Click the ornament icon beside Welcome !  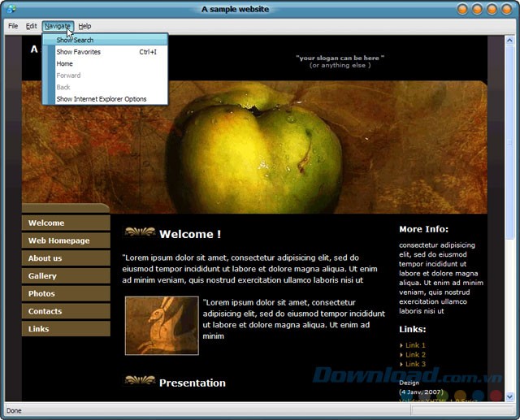pos(140,232)
